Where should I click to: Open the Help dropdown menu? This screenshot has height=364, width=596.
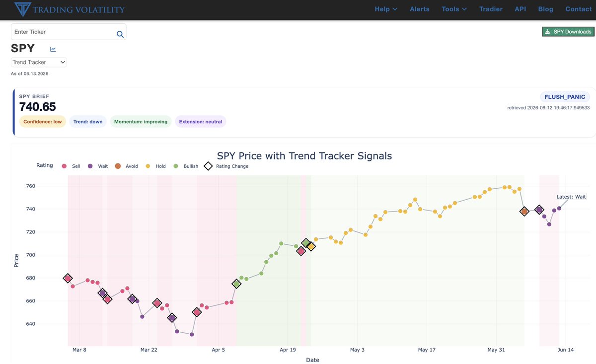[x=386, y=9]
